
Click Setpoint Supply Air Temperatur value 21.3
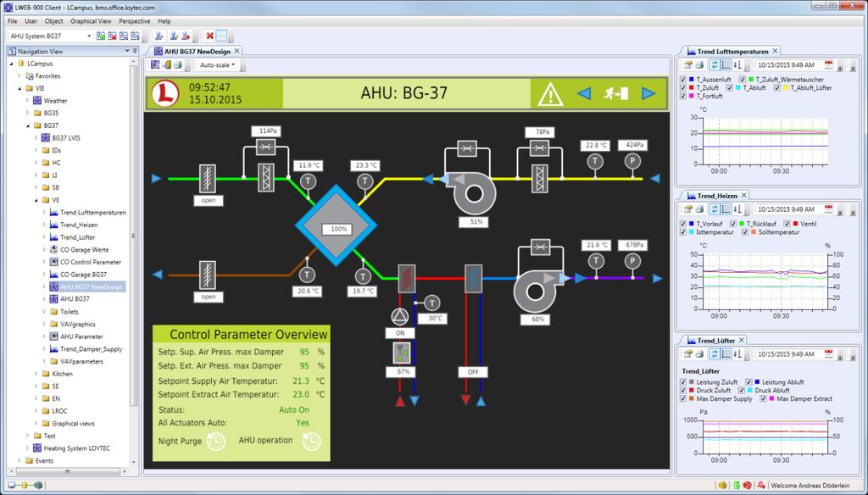(301, 381)
